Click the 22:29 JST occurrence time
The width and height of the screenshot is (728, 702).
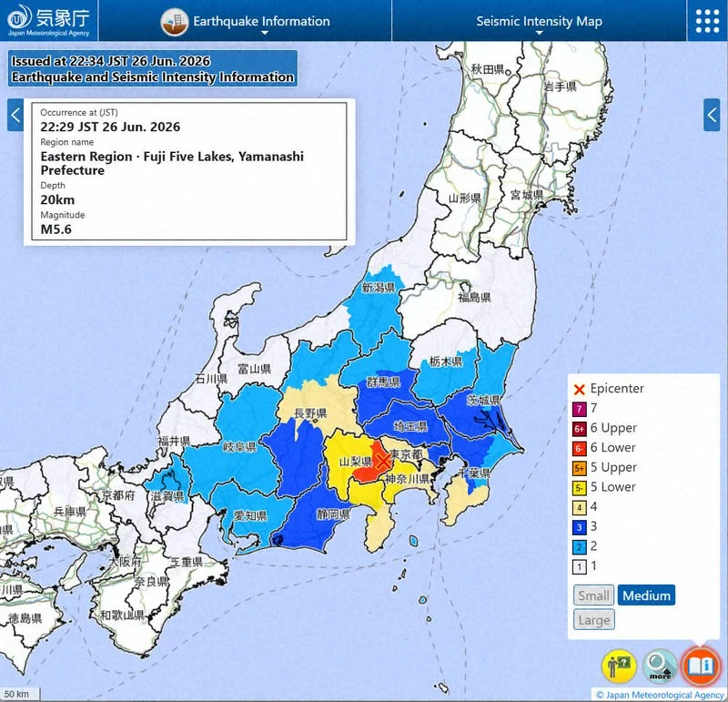point(110,127)
